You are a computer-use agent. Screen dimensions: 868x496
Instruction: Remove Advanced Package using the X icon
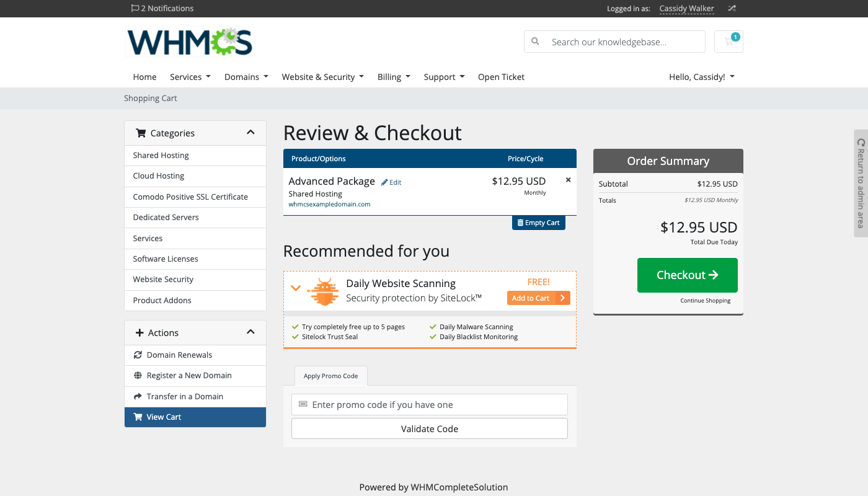click(568, 180)
